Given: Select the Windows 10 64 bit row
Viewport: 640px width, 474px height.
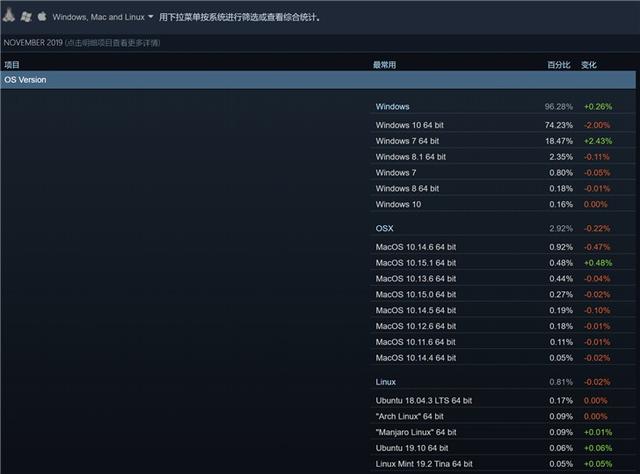Looking at the screenshot, I should [x=503, y=125].
